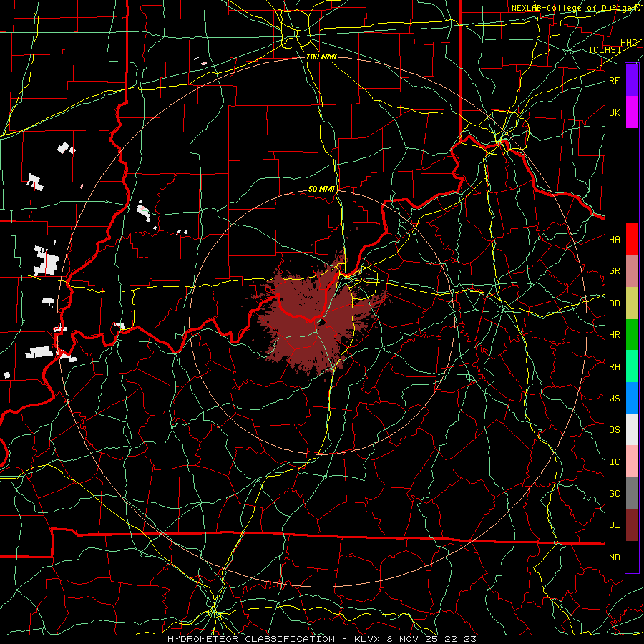Click the UK legend label

614,112
